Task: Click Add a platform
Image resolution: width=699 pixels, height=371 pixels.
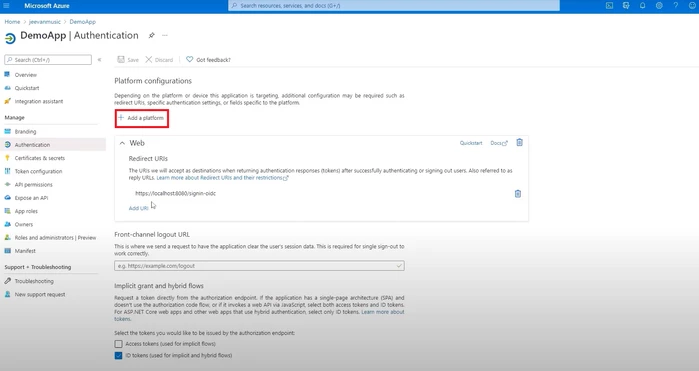Action: click(142, 118)
